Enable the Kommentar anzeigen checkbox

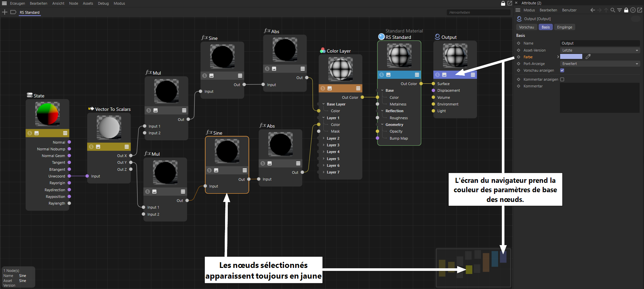click(x=562, y=79)
